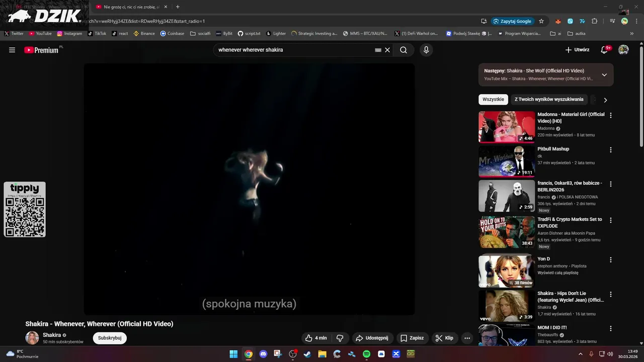
Task: Open the YouTube hamburger guide menu
Action: click(12, 50)
